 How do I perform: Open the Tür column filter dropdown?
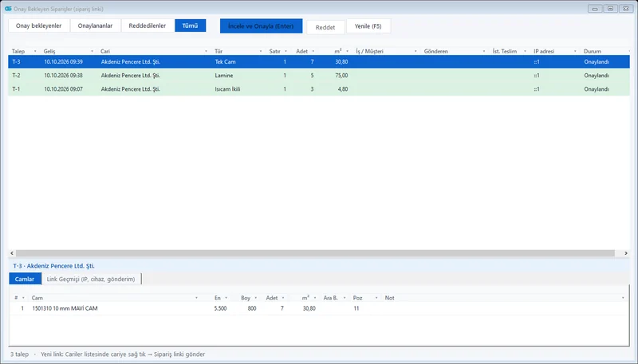(x=261, y=51)
